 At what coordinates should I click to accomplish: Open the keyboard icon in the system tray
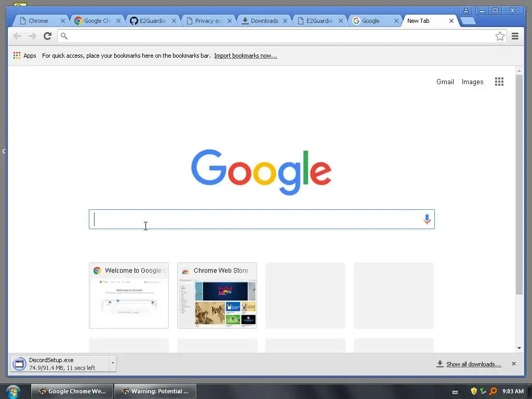point(455,392)
